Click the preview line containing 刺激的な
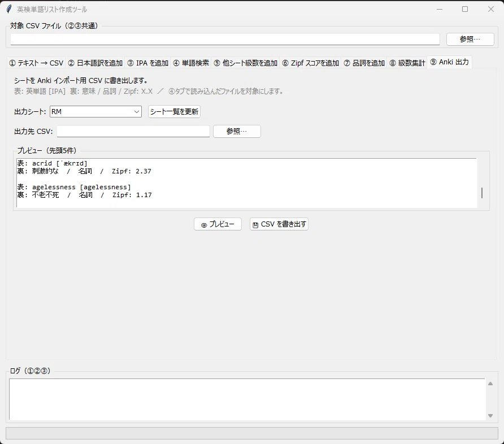Image resolution: width=504 pixels, height=444 pixels. (84, 171)
